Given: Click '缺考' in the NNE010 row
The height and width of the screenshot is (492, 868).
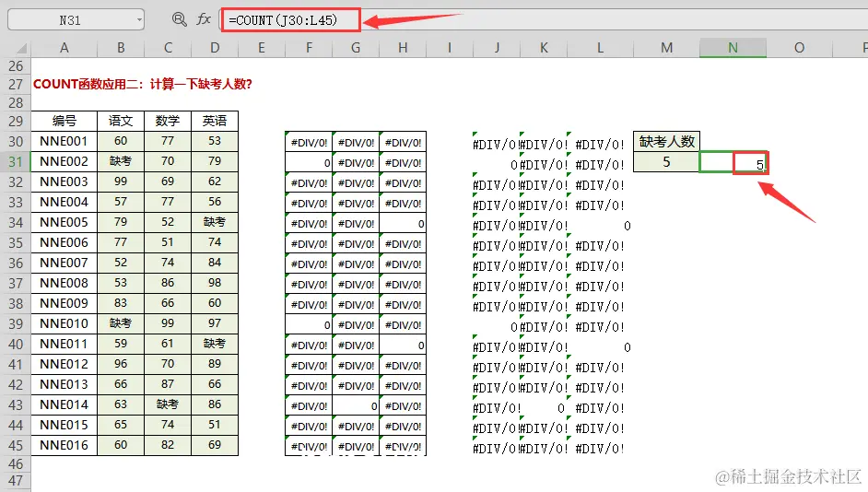Looking at the screenshot, I should tap(121, 323).
